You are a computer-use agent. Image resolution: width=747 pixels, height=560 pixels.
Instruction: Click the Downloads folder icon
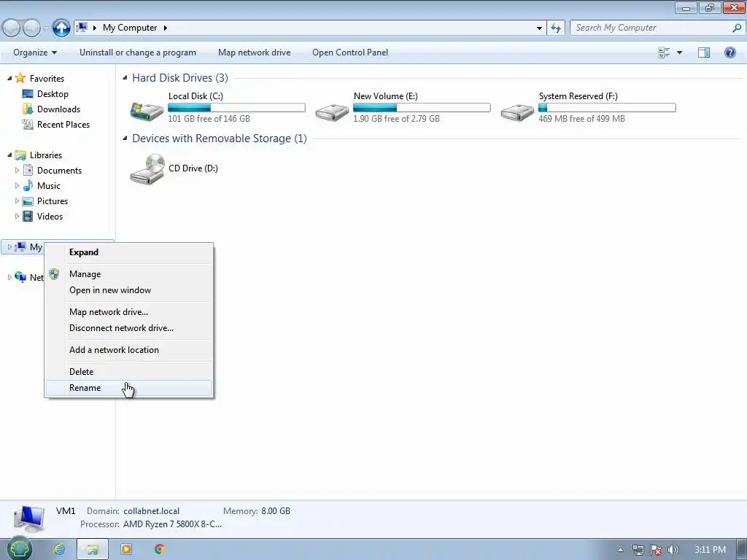[28, 109]
